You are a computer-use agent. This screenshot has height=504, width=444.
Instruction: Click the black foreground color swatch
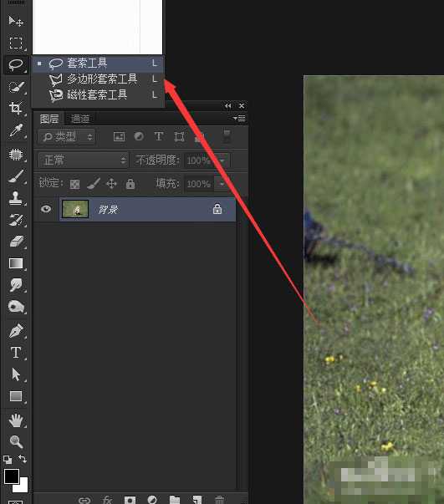(x=11, y=476)
